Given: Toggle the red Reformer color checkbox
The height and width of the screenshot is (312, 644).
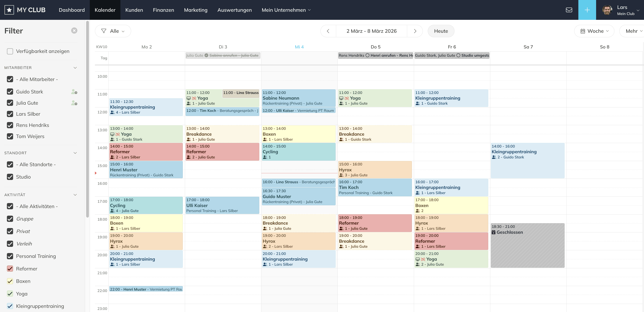Looking at the screenshot, I should (x=10, y=269).
